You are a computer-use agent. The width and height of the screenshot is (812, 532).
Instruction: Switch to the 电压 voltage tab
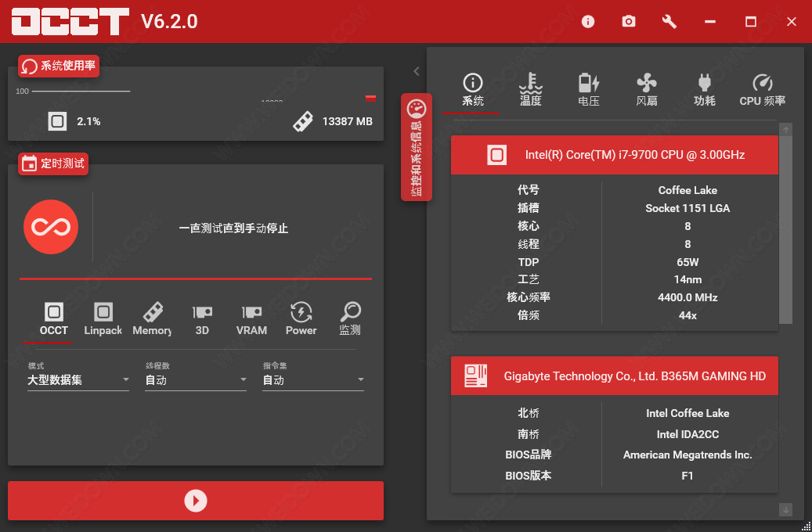click(589, 90)
